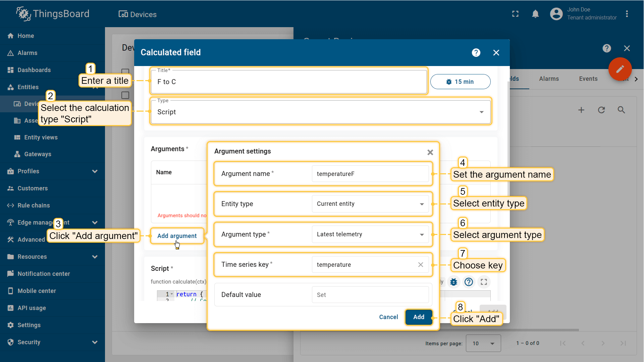Click the script debug bug icon
This screenshot has width=644, height=362.
tap(453, 282)
